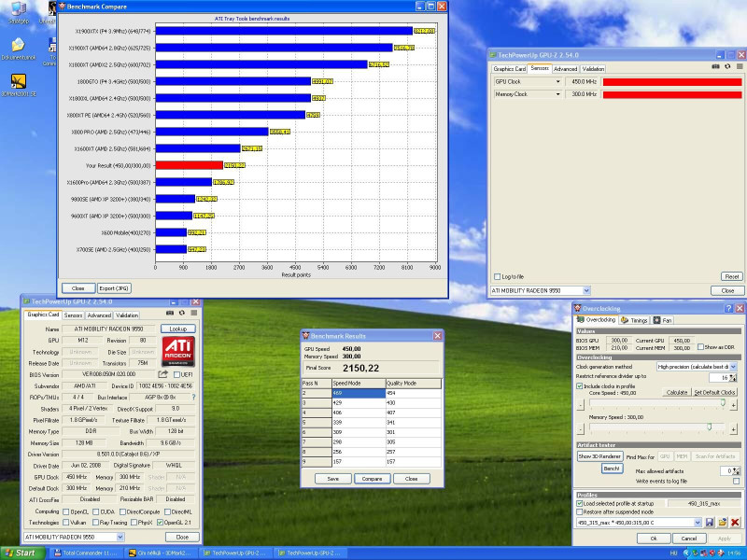Open Advanced tab in GPU-Z Graphics Card window
747x560 pixels.
coord(99,315)
